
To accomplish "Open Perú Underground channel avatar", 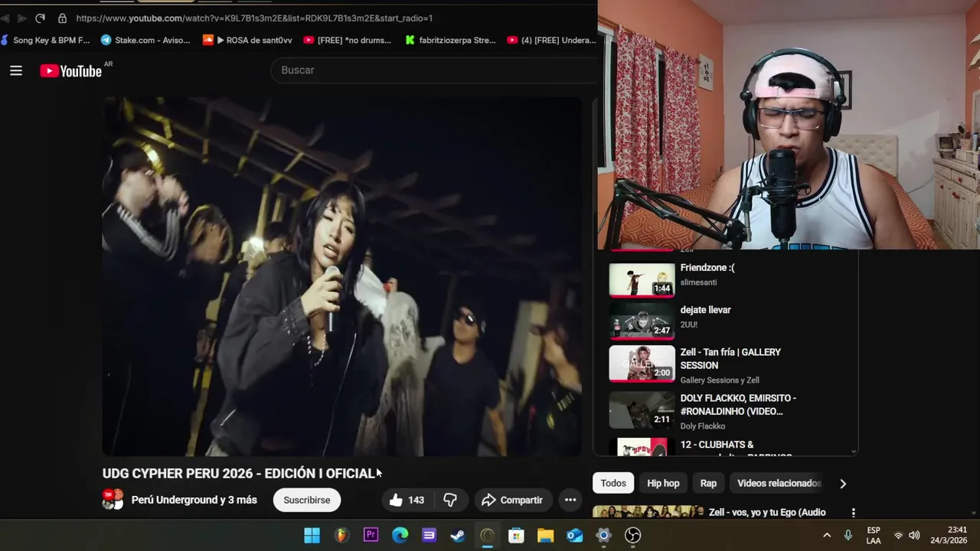I will (x=113, y=500).
